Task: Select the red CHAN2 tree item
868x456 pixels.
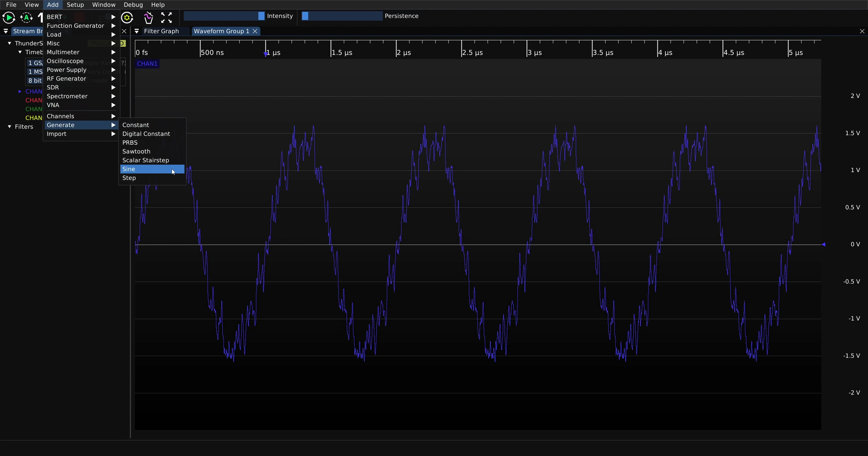Action: pos(34,100)
